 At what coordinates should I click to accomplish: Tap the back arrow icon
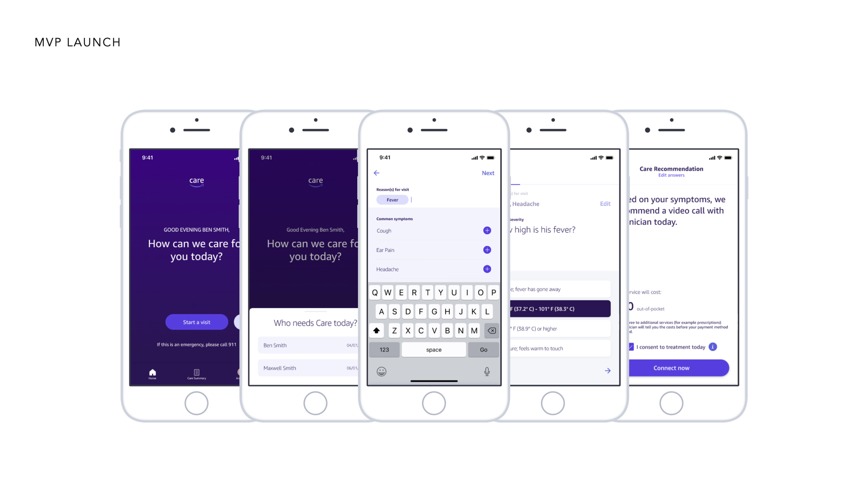(x=376, y=174)
